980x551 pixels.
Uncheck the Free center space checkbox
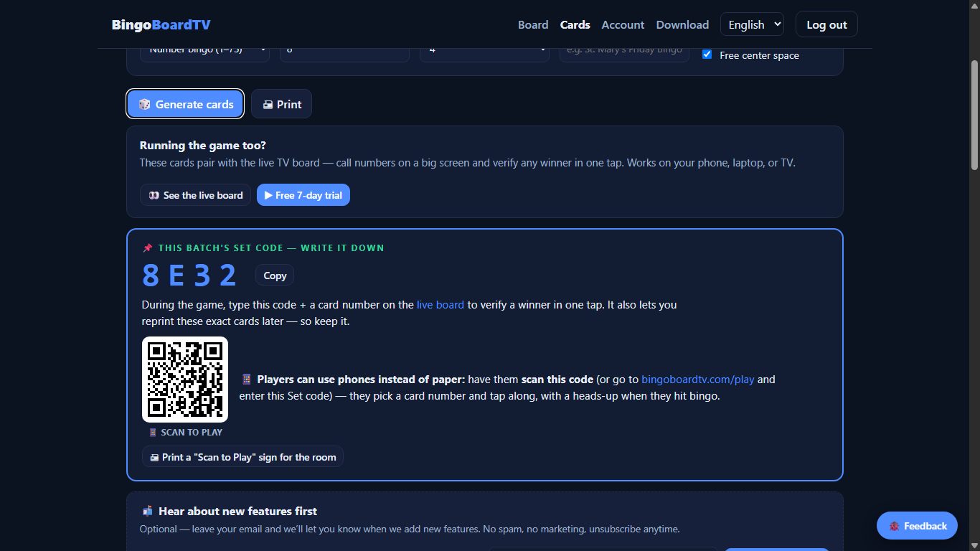(707, 55)
